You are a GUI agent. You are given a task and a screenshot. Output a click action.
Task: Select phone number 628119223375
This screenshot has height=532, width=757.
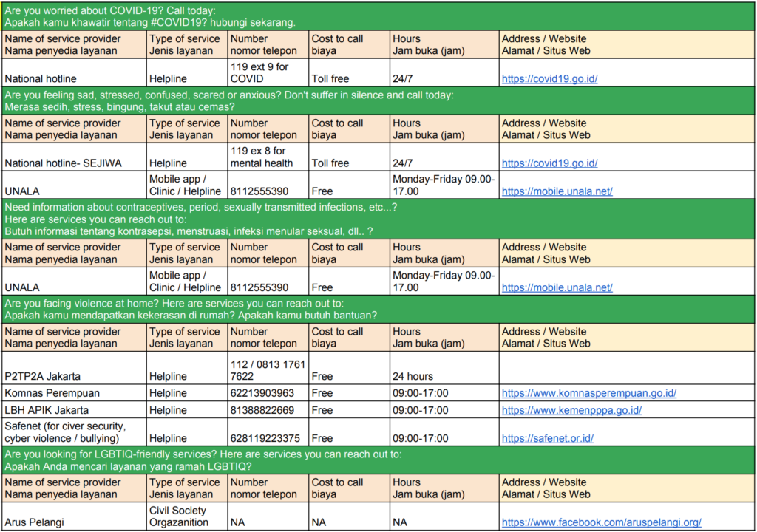point(265,438)
